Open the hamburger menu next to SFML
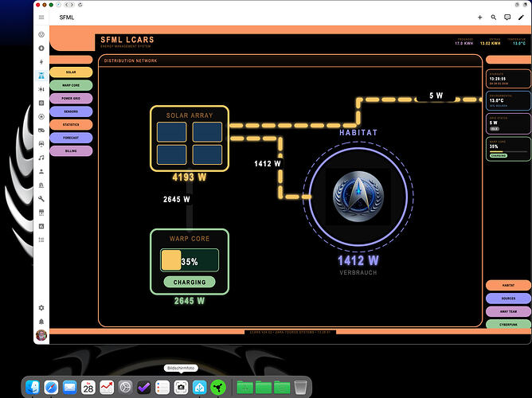Image resolution: width=532 pixels, height=398 pixels. click(41, 18)
